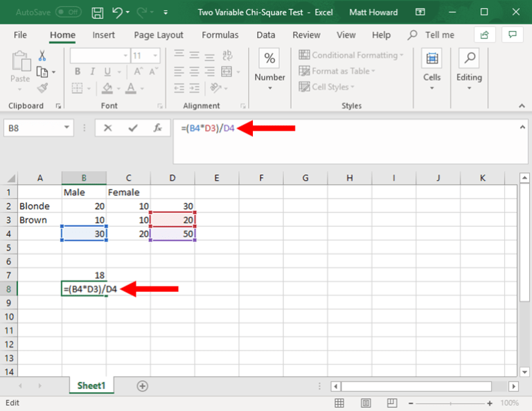Click the Select All corner triangle

(10, 179)
